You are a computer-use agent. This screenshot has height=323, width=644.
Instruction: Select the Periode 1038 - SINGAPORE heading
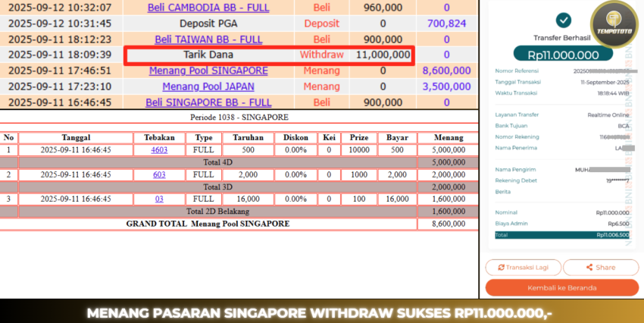(x=239, y=118)
